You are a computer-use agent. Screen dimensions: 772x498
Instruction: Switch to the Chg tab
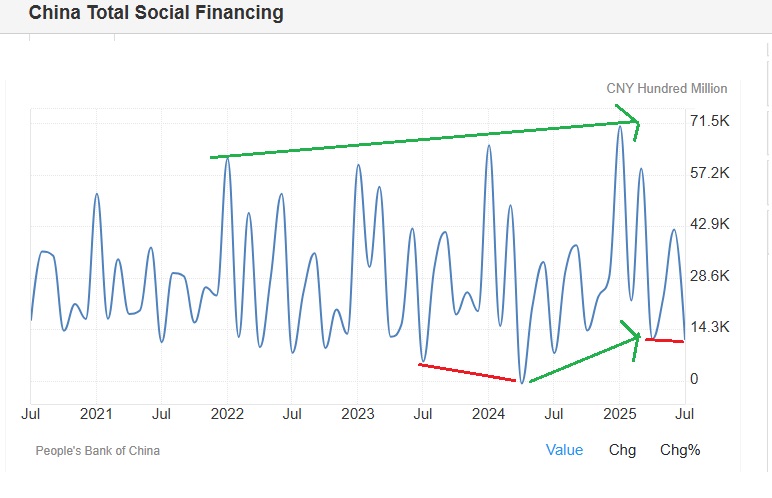pyautogui.click(x=622, y=450)
